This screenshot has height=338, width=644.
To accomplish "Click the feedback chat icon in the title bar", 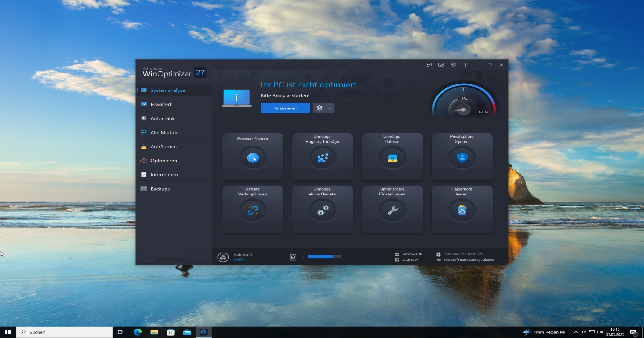I will [x=429, y=65].
